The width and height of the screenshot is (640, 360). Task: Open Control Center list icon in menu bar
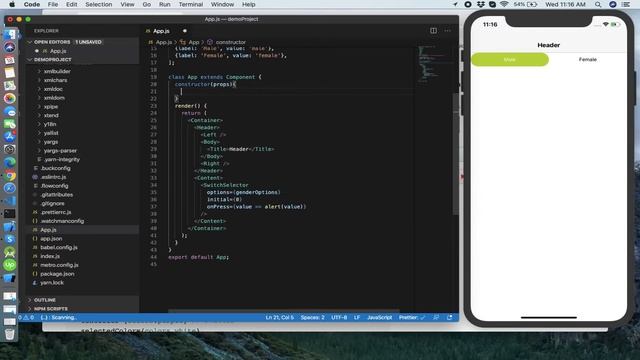[x=625, y=4]
